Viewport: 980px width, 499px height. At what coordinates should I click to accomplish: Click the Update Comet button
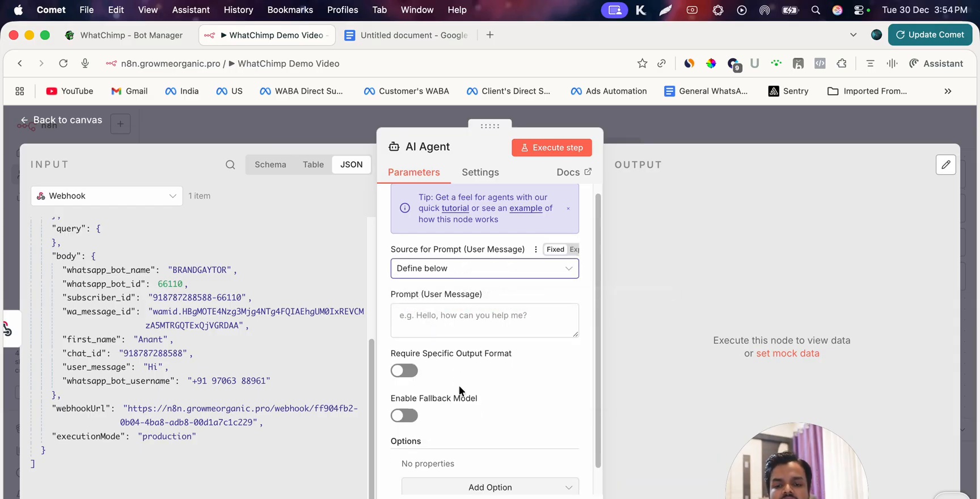930,35
